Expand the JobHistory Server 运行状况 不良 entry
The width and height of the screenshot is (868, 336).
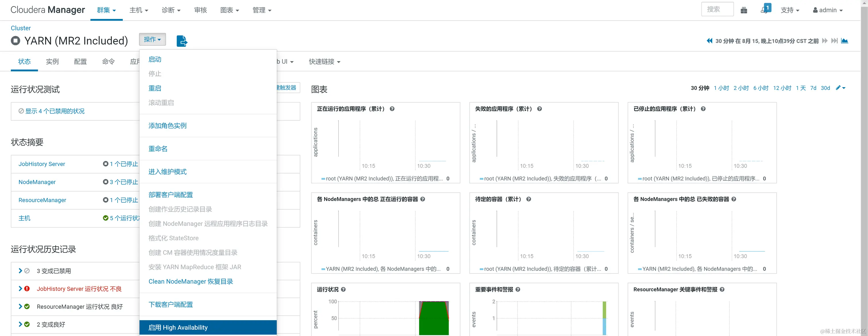click(x=20, y=288)
